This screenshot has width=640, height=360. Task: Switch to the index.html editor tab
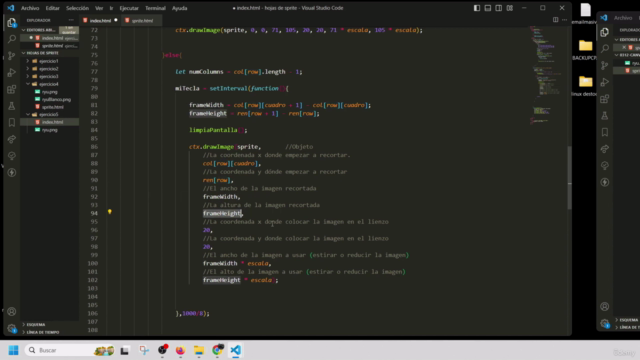click(x=100, y=20)
